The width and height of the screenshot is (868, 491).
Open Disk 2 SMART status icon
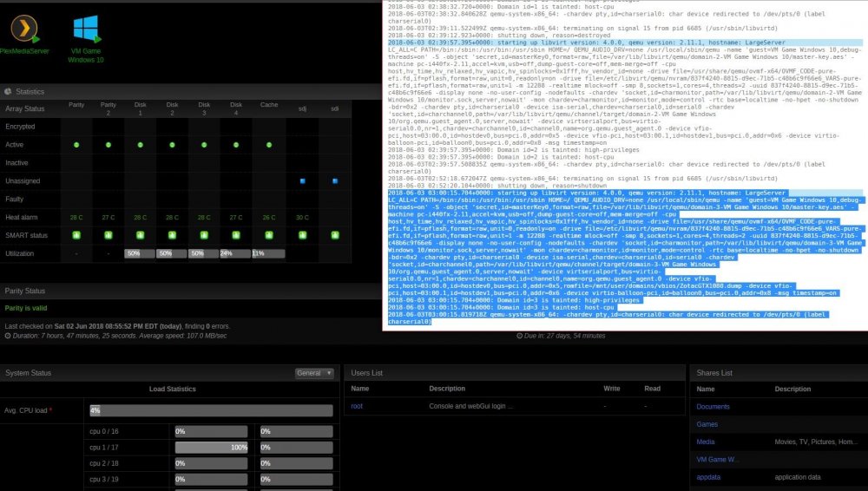point(172,235)
